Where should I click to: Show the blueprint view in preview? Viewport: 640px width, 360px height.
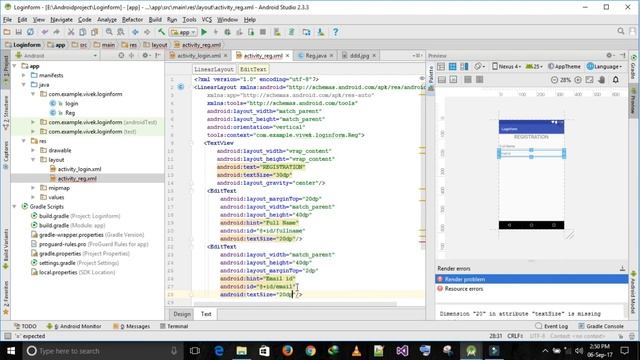[x=453, y=67]
